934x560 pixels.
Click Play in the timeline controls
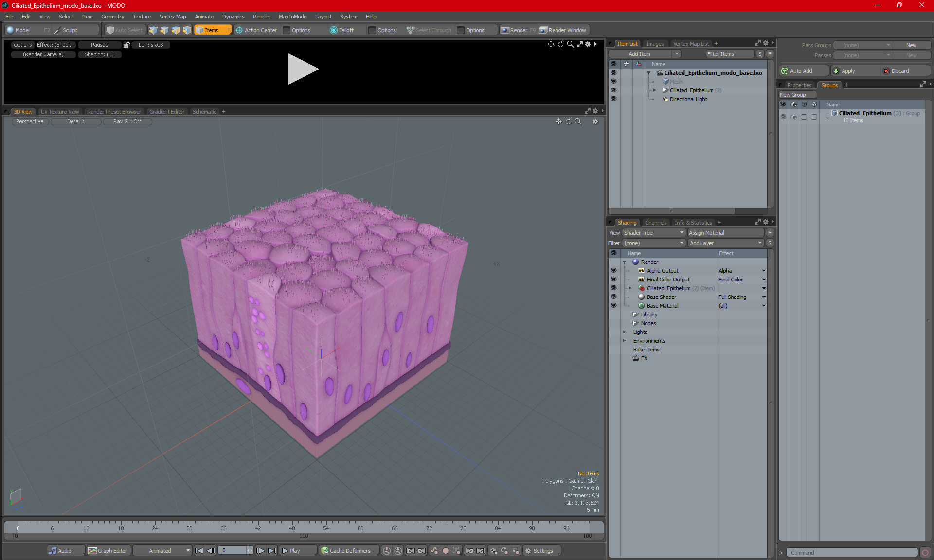pos(298,551)
